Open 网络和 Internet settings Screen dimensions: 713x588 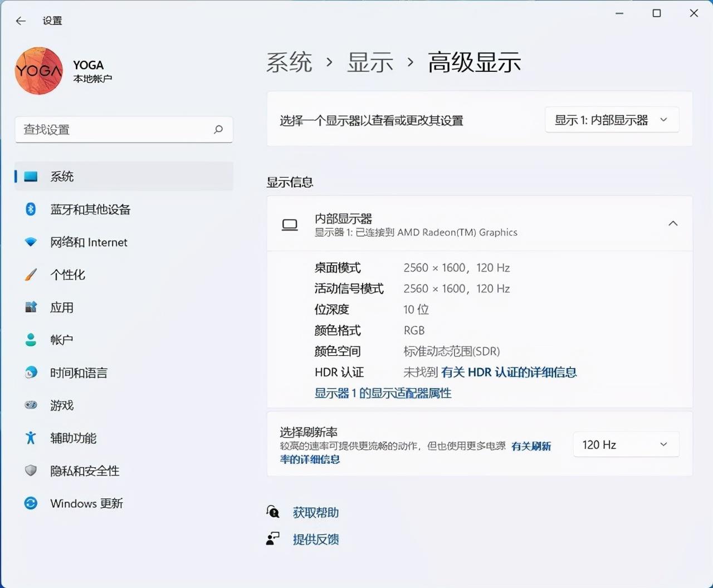tap(124, 242)
